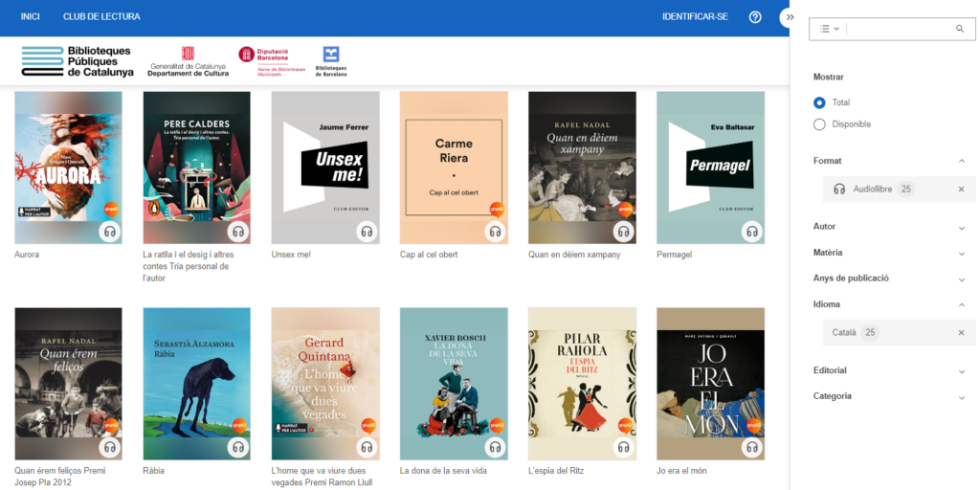The height and width of the screenshot is (490, 980).
Task: Remove the Audiollibre format filter
Action: coord(961,189)
